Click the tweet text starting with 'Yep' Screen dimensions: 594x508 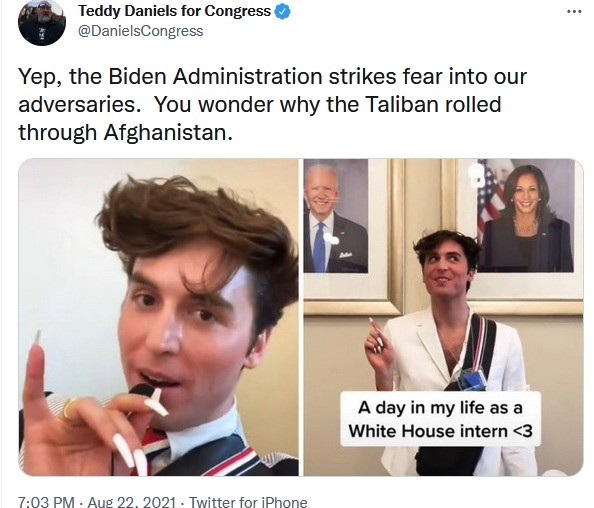coord(273,104)
